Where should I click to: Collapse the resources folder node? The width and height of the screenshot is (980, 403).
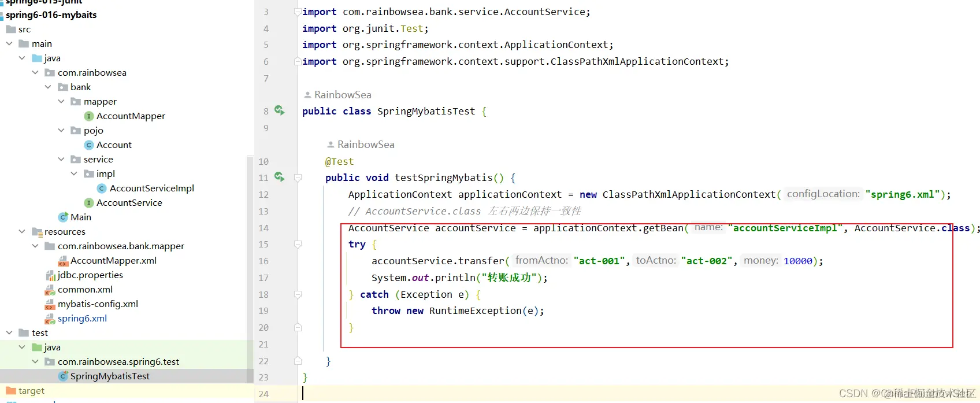[x=22, y=232]
